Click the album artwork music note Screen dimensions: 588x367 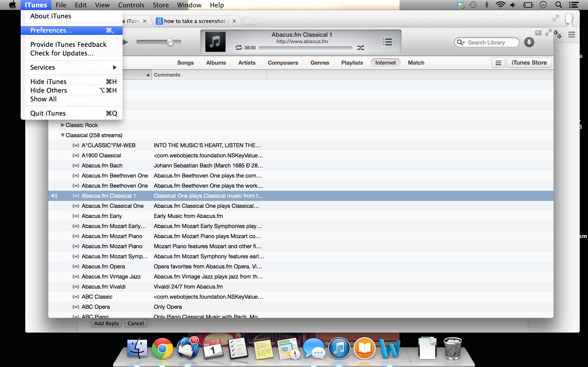click(215, 42)
